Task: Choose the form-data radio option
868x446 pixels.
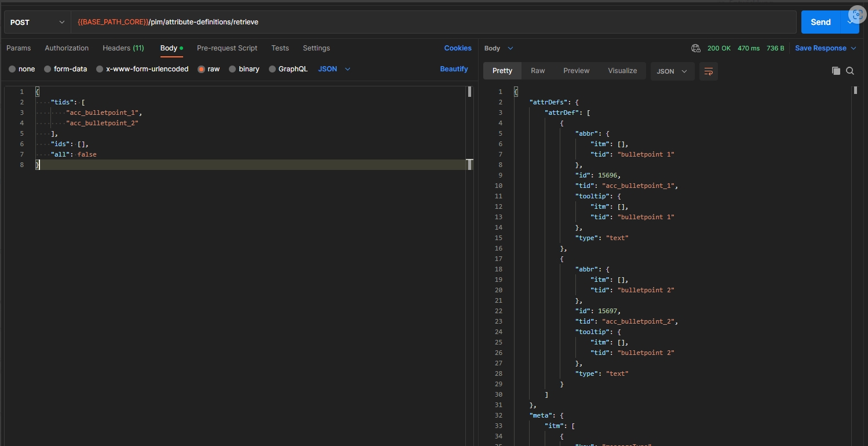Action: coord(48,69)
